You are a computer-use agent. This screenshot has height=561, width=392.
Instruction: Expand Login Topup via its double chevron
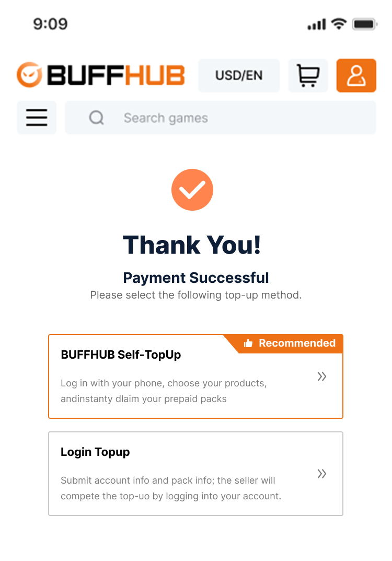[322, 474]
